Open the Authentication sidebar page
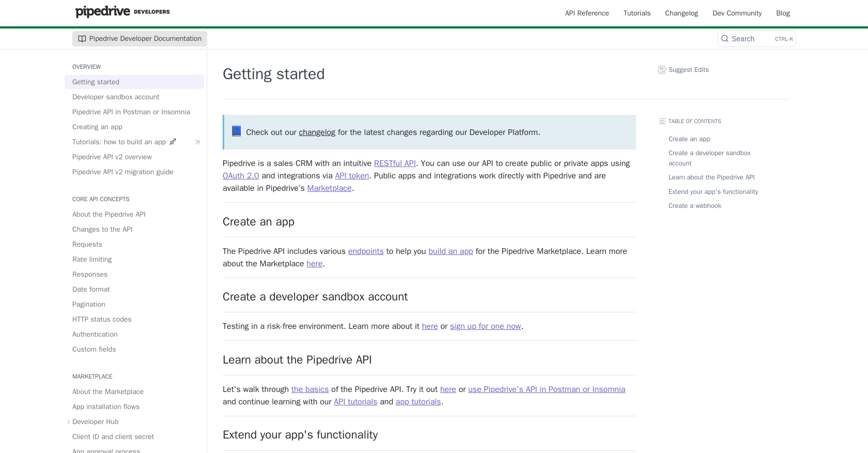The image size is (868, 453). [x=134, y=334]
